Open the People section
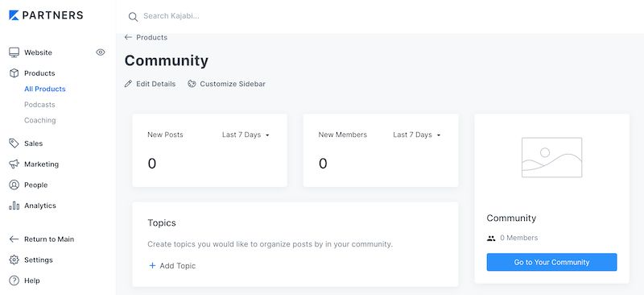This screenshot has height=295, width=644. 35,185
